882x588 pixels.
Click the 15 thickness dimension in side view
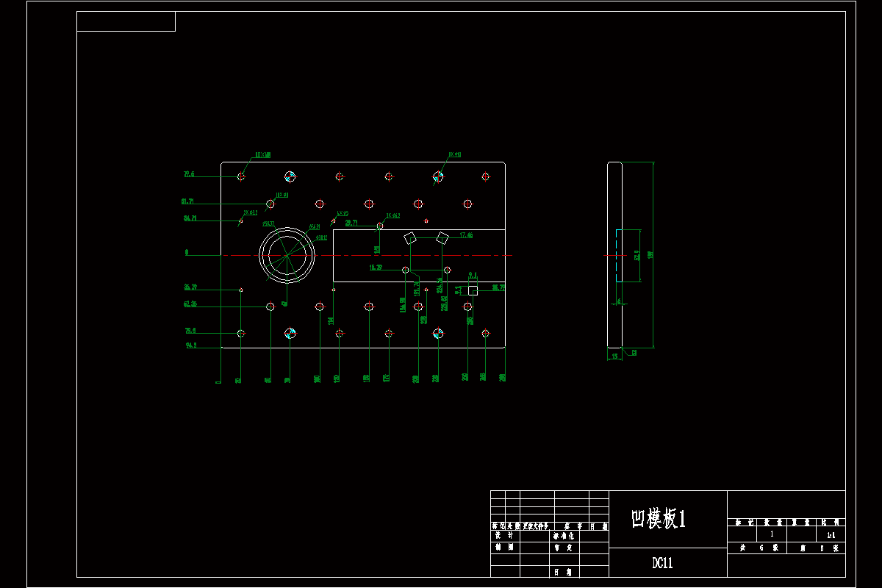(614, 356)
